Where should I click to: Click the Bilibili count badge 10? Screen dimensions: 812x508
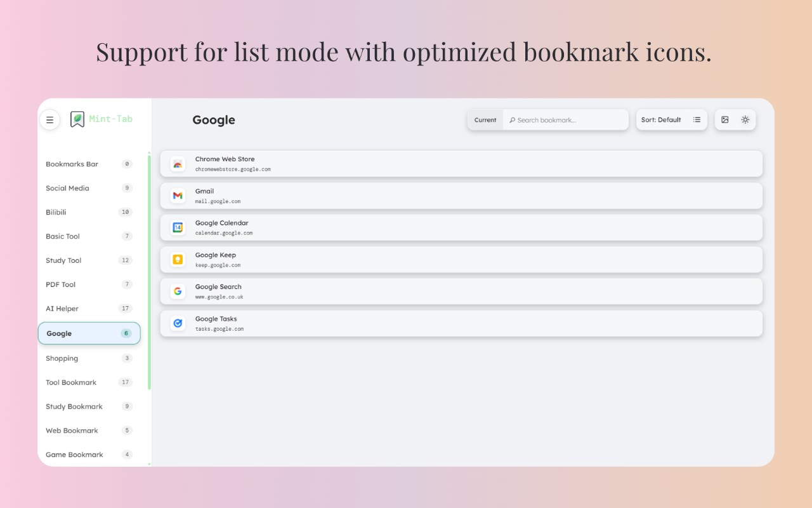click(x=126, y=212)
